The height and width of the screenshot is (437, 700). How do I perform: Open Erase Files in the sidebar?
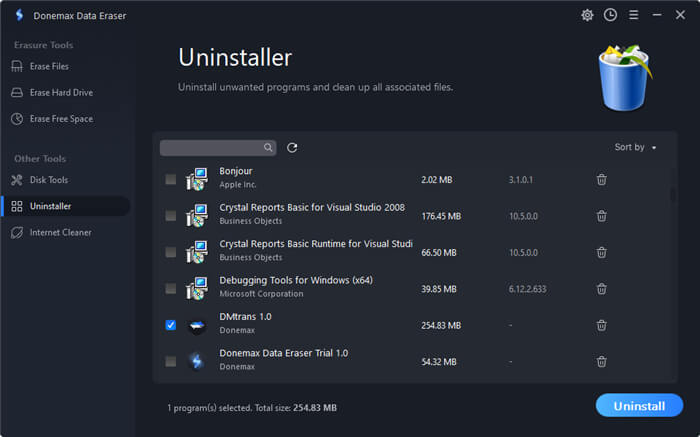click(49, 67)
